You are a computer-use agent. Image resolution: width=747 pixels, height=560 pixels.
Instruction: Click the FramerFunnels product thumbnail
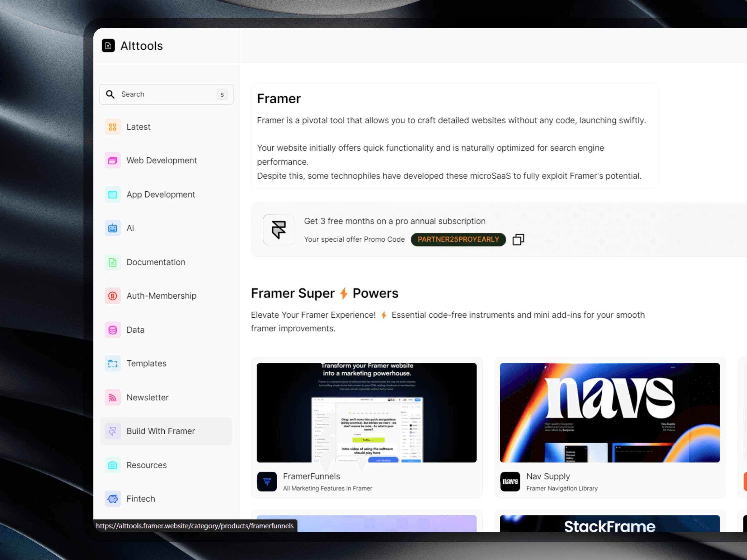point(366,412)
